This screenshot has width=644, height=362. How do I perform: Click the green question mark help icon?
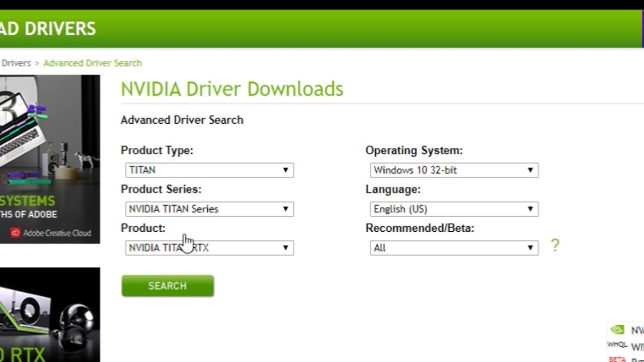coord(555,245)
